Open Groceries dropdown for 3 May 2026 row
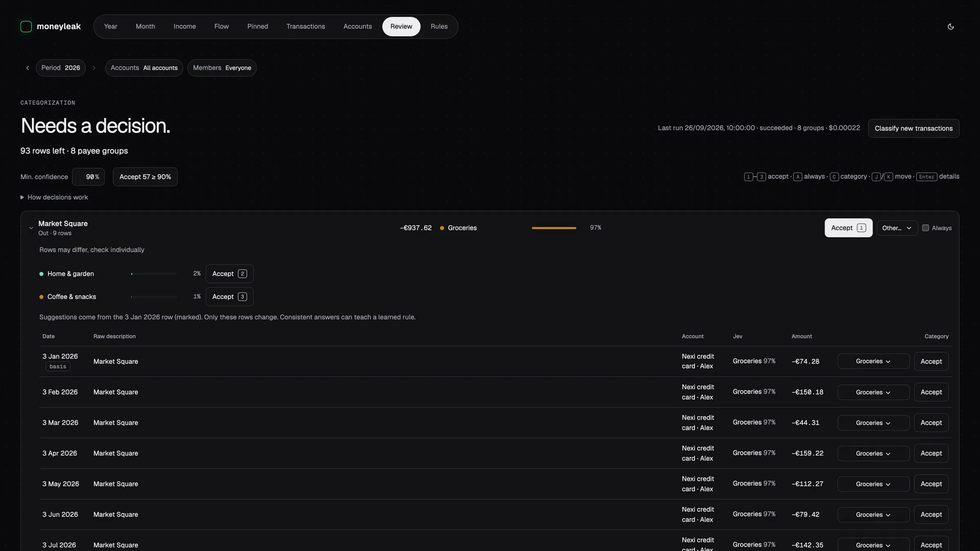Screen dimensions: 980x551 873,484
